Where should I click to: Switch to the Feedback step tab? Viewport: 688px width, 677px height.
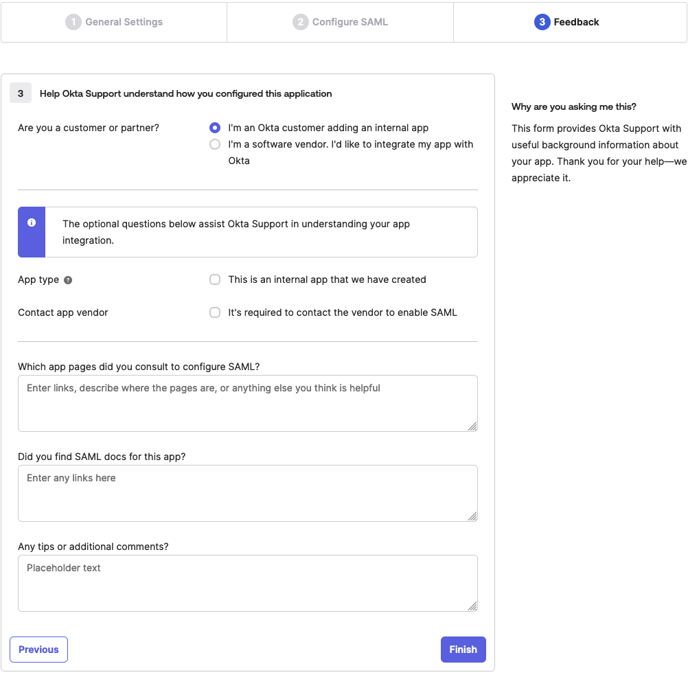(568, 22)
